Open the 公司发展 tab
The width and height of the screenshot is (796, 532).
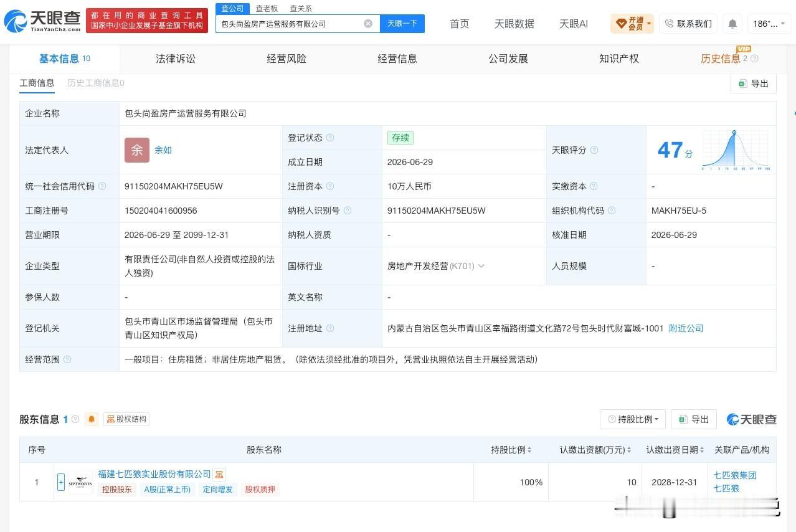tap(508, 59)
